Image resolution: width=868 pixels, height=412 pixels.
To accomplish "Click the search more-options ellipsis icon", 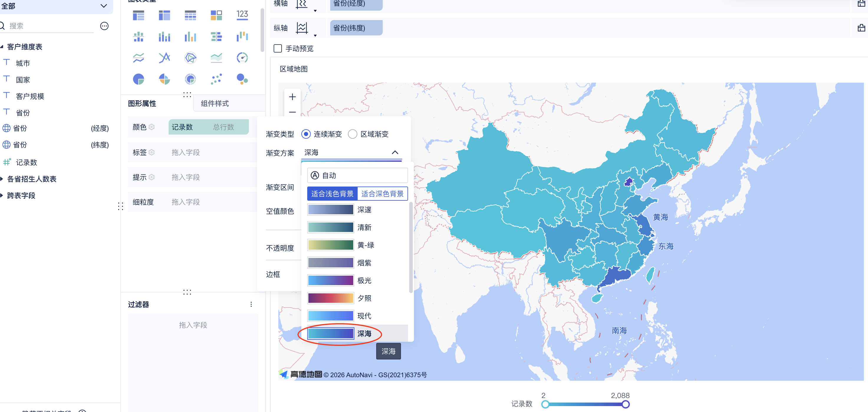I will 104,26.
